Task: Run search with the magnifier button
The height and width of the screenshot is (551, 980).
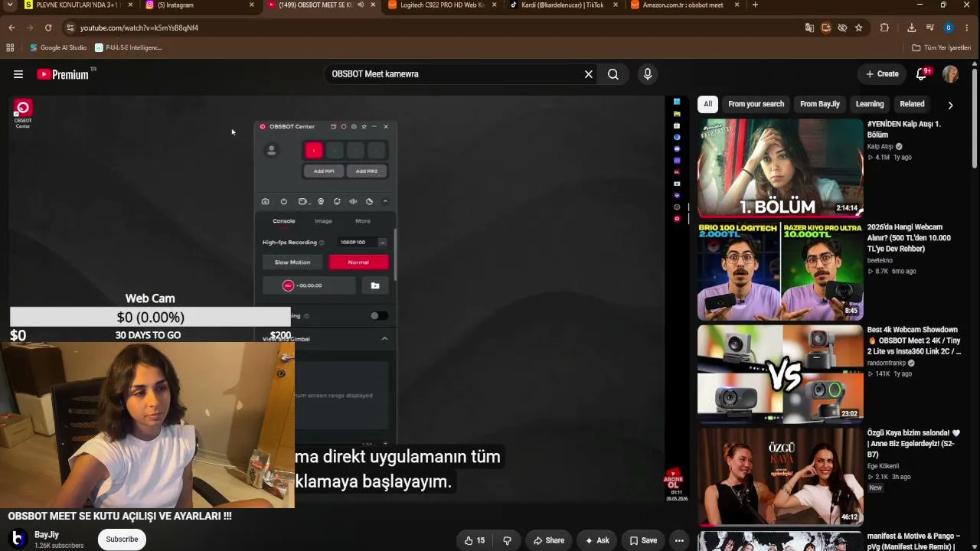Action: click(x=613, y=74)
